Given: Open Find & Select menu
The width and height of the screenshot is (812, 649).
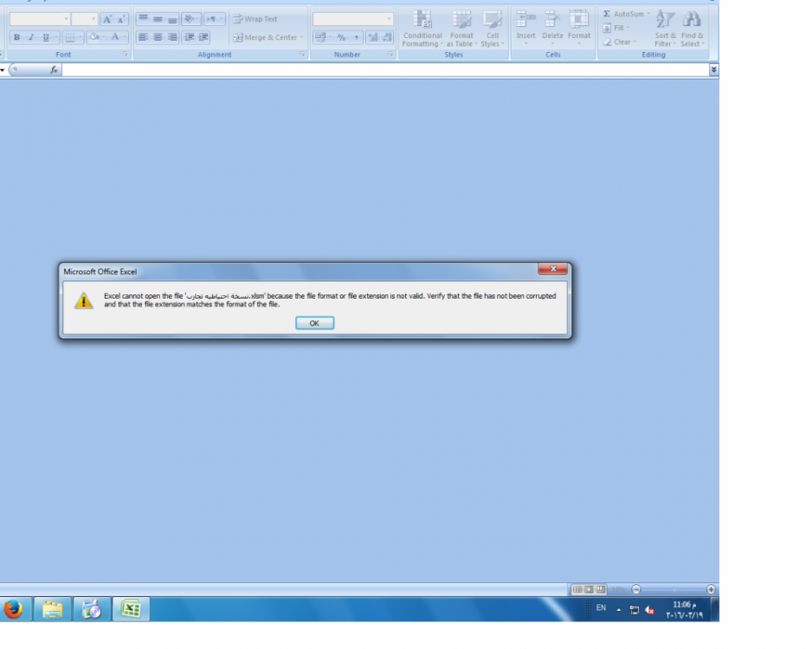Looking at the screenshot, I should 693,29.
